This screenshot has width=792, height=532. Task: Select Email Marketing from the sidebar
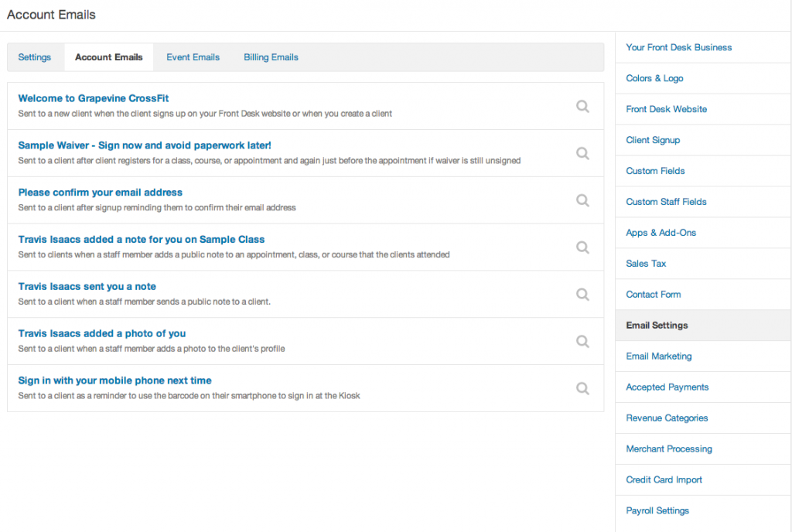[658, 356]
